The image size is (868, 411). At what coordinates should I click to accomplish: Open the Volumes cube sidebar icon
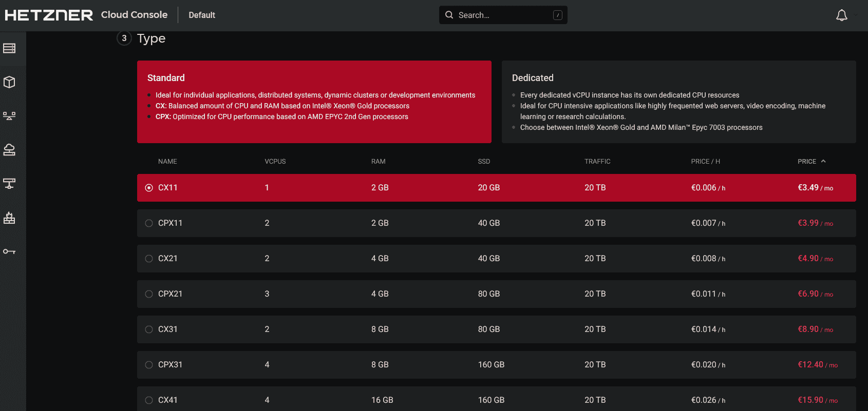coord(9,82)
